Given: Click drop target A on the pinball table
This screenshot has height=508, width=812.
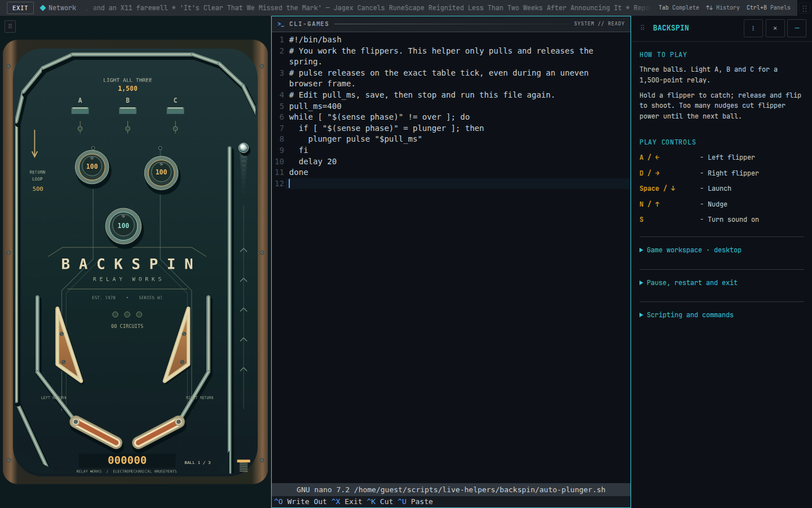Looking at the screenshot, I should (80, 111).
